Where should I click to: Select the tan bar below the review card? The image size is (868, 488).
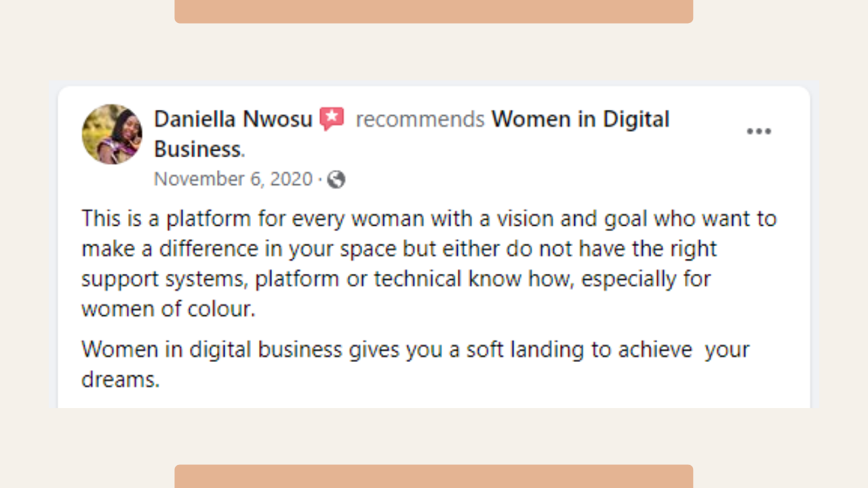point(434,476)
